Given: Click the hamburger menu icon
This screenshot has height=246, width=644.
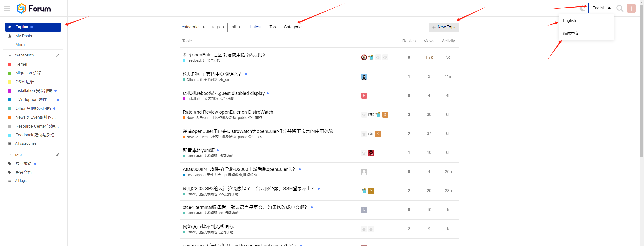Looking at the screenshot, I should click(x=7, y=8).
